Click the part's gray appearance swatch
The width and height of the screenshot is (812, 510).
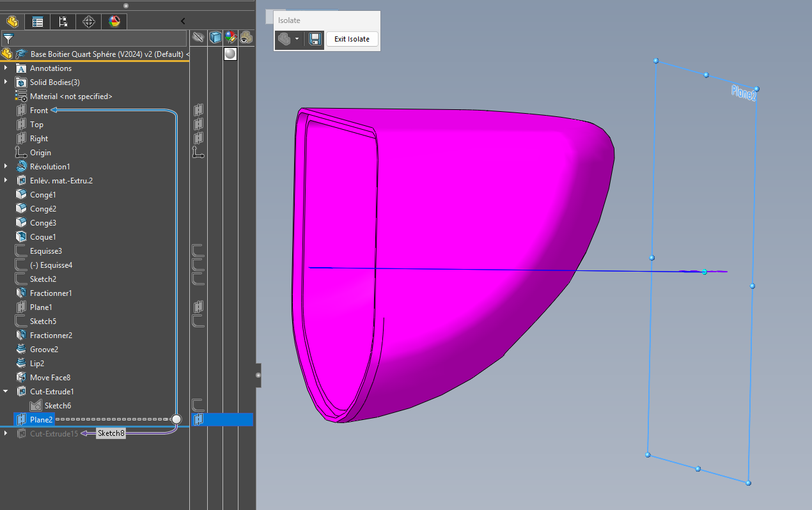click(231, 54)
